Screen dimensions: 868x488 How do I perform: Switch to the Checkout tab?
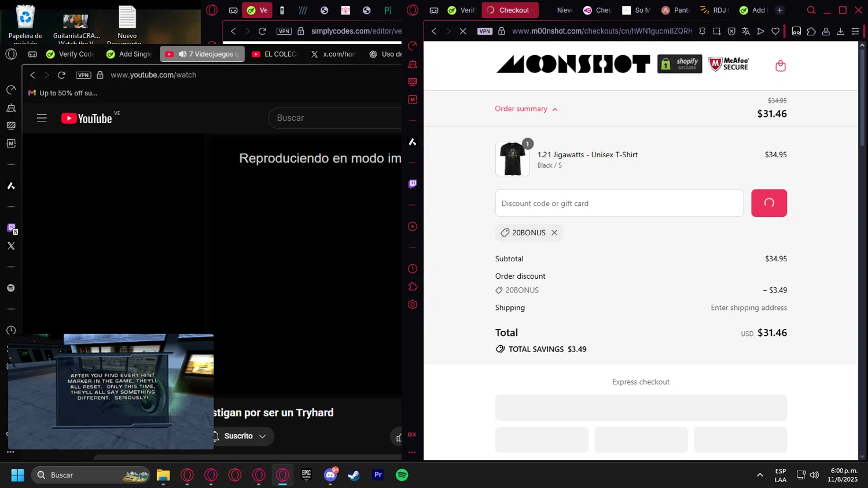(510, 10)
